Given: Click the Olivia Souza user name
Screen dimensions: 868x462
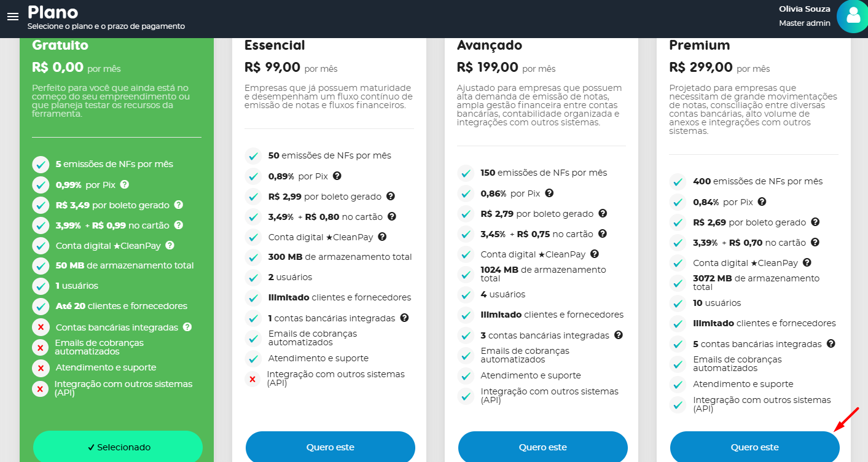Looking at the screenshot, I should [x=805, y=9].
